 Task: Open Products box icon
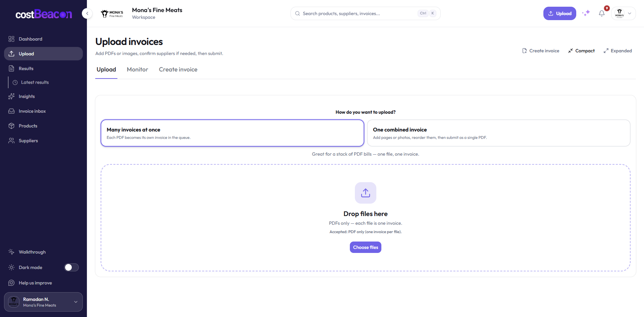pos(11,126)
